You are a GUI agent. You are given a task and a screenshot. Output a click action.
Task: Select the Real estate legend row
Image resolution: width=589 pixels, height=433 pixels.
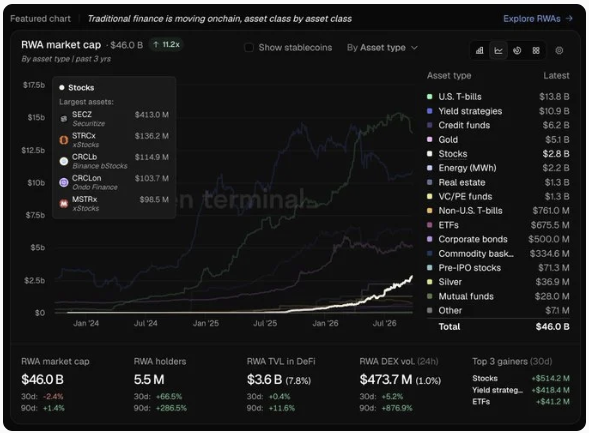[x=498, y=183]
